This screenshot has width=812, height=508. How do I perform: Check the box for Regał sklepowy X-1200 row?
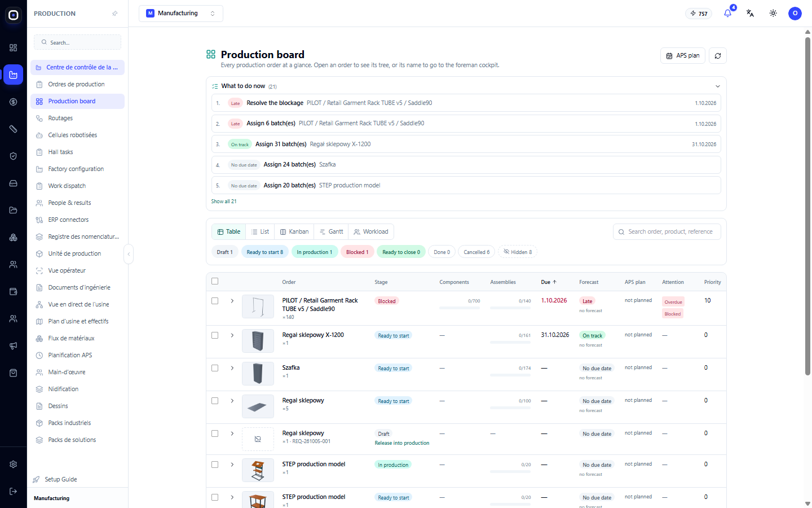point(215,335)
